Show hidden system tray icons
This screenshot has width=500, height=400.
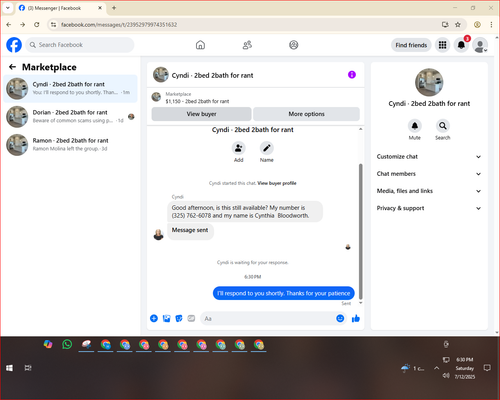436,368
